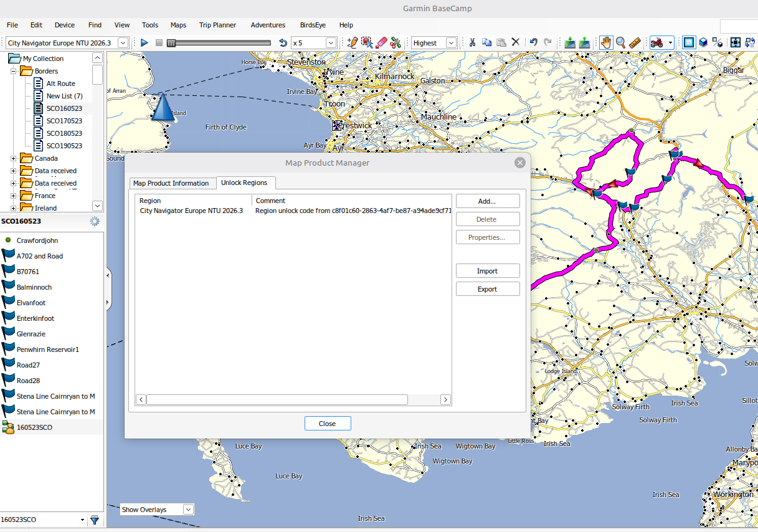Select the Crawfordjohn waypoint

tap(37, 240)
